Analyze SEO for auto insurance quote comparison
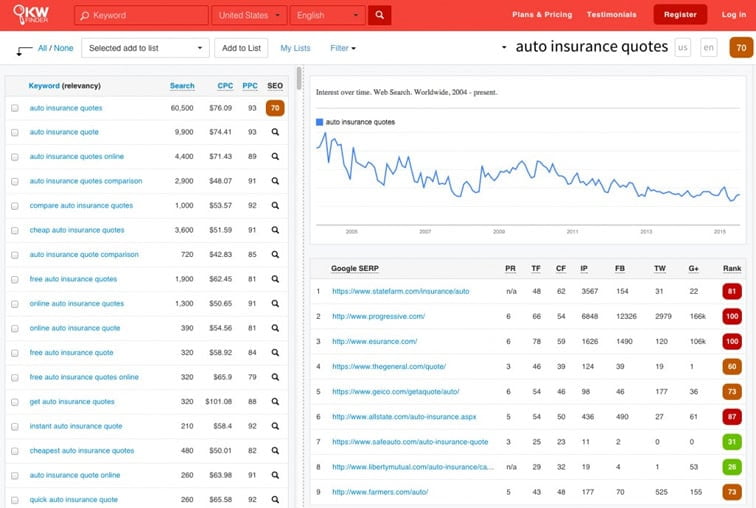Viewport: 756px width, 508px height. click(x=275, y=254)
